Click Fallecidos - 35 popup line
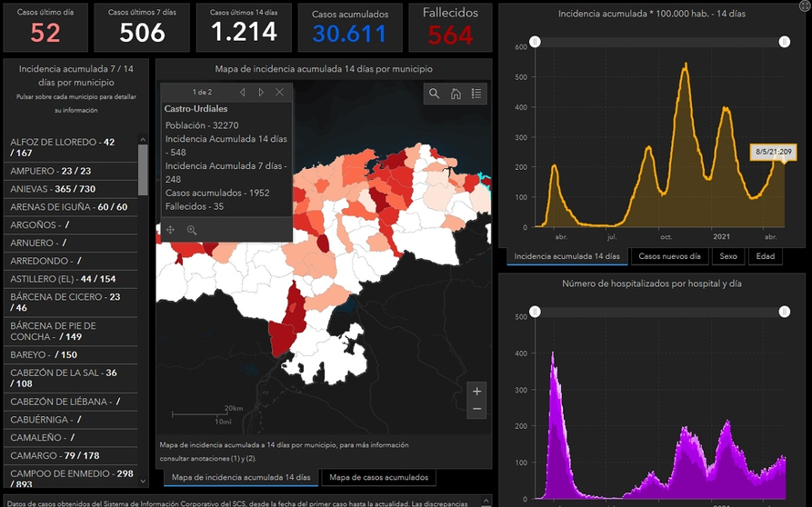812x507 pixels. tap(195, 206)
